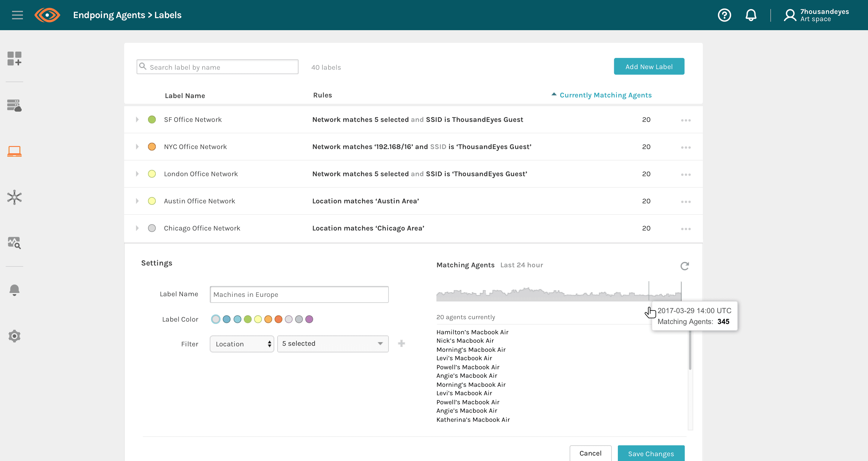This screenshot has width=868, height=461.
Task: Expand the SF Office Network row
Action: click(x=137, y=120)
